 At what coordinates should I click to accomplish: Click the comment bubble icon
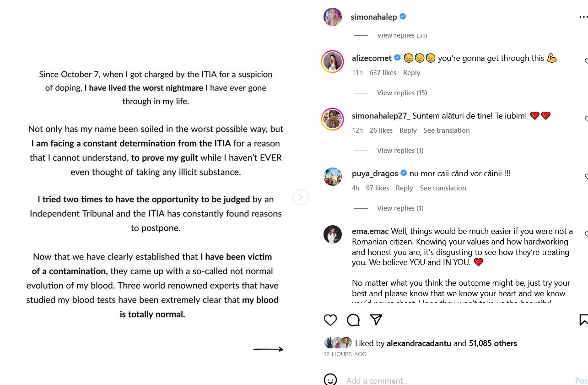[x=353, y=320]
